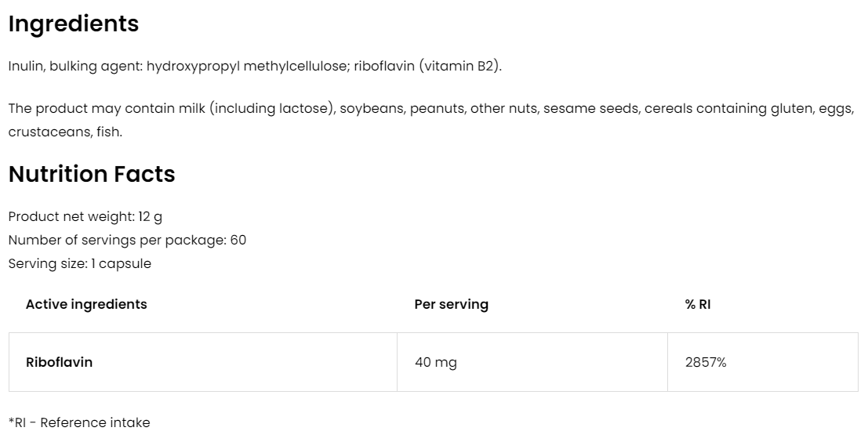Click the RI - Reference intake footnote

point(79,422)
